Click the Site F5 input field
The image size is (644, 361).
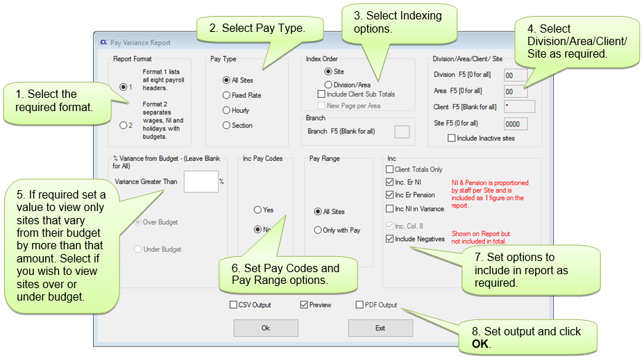coord(515,124)
